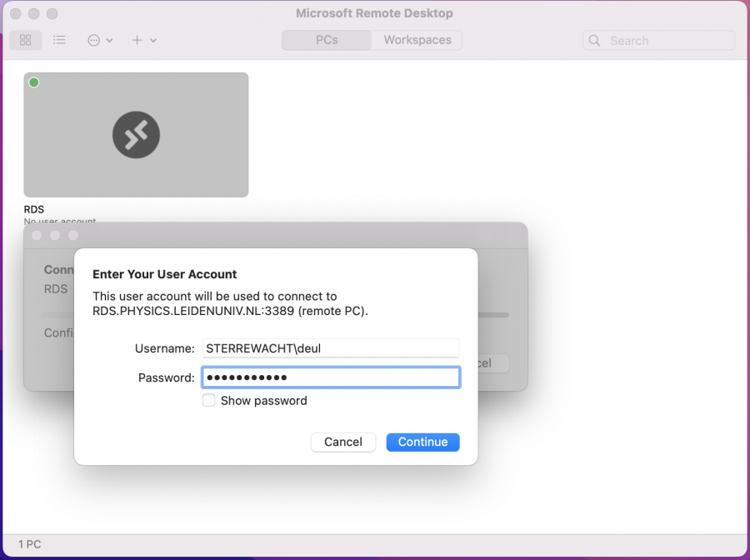Switch to list view icon

[59, 40]
